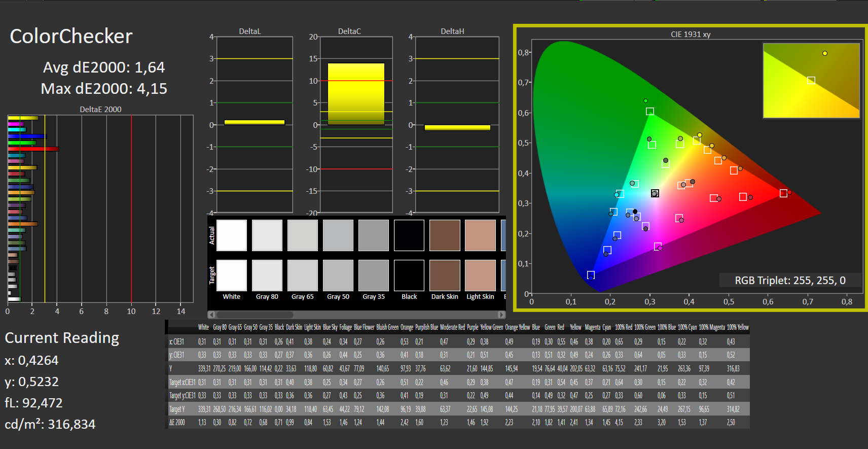Choose the Target Light Skin swatch
The image size is (868, 449).
(480, 275)
